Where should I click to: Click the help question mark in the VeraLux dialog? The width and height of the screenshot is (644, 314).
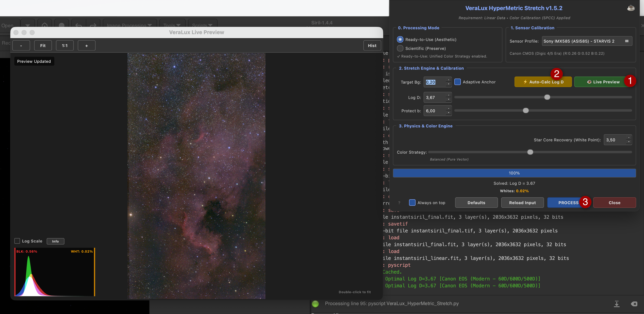pos(399,203)
